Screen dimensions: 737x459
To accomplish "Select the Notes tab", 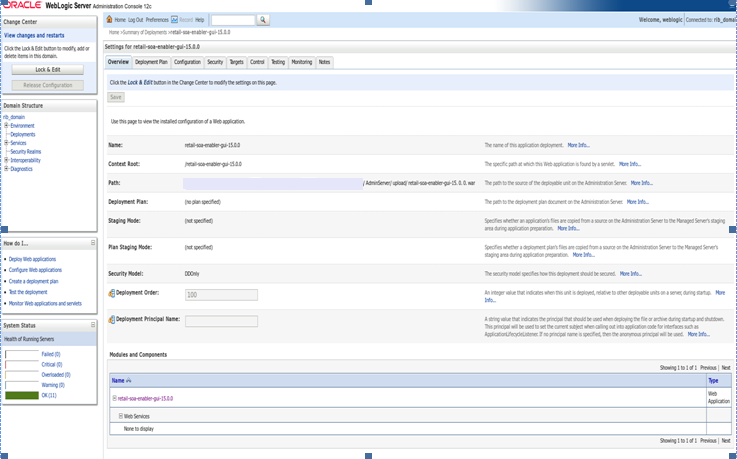I will [x=324, y=62].
